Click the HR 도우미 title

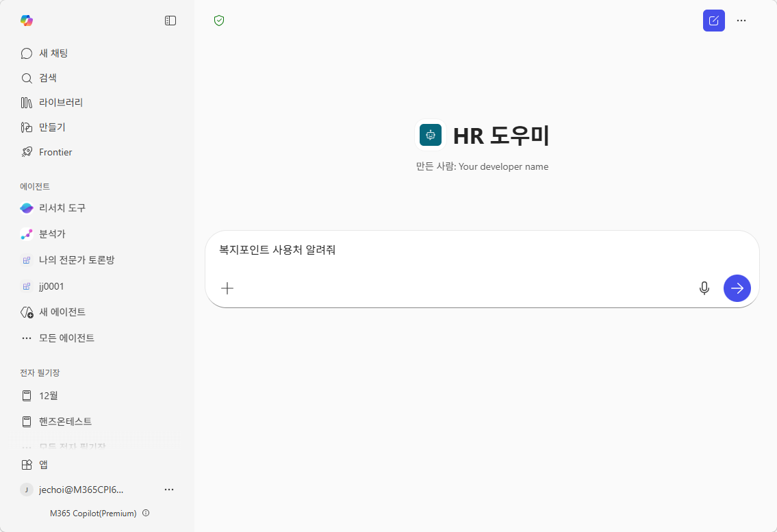[501, 136]
